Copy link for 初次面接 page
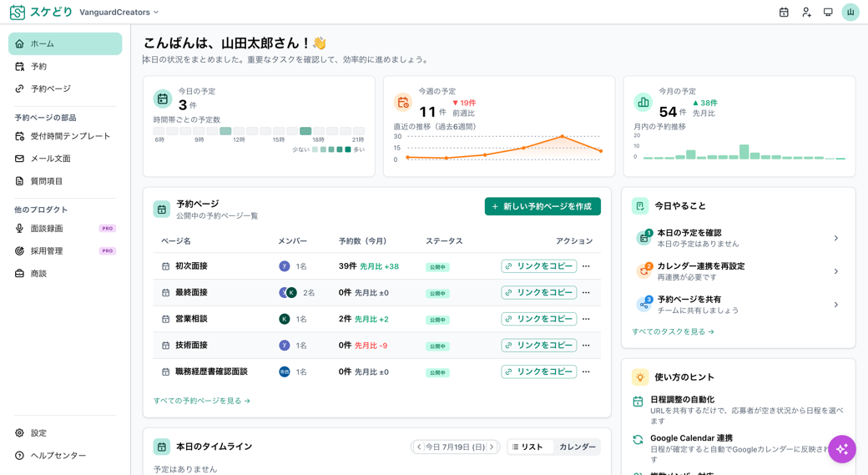The image size is (868, 475). click(x=538, y=266)
